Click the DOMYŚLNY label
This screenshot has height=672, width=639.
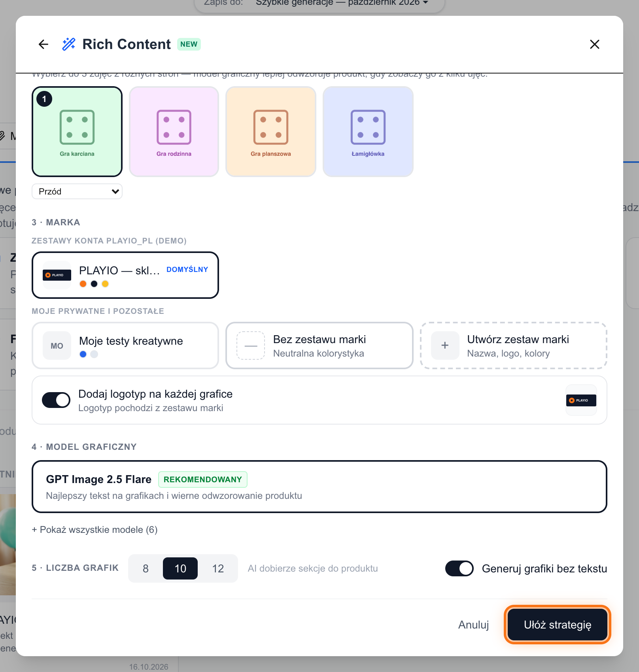(x=187, y=270)
